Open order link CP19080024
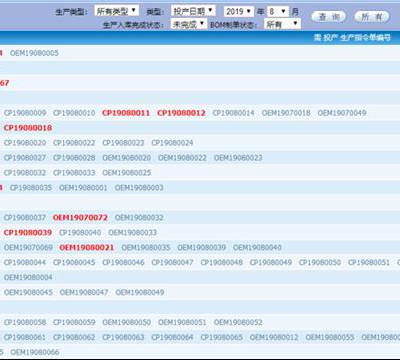 172,143
